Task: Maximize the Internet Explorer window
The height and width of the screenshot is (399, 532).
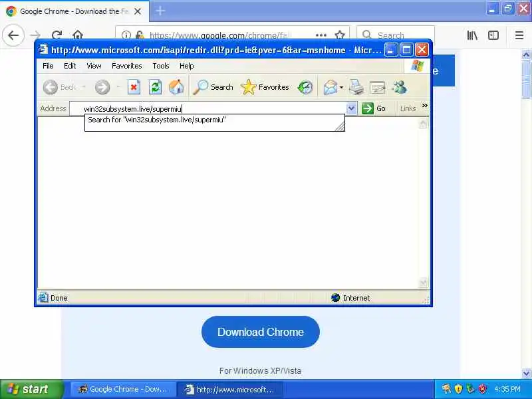Action: (x=406, y=51)
